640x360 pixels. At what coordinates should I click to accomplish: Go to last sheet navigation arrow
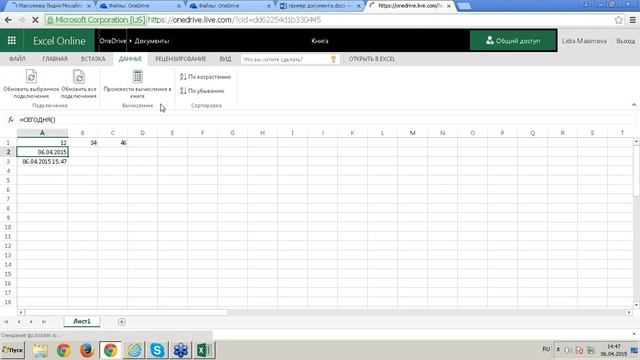[x=44, y=322]
